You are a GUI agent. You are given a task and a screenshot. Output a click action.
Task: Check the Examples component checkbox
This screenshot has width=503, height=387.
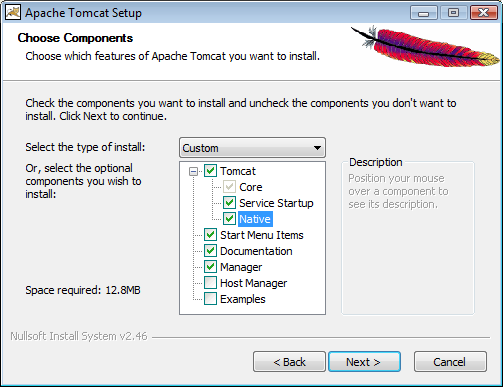[210, 299]
